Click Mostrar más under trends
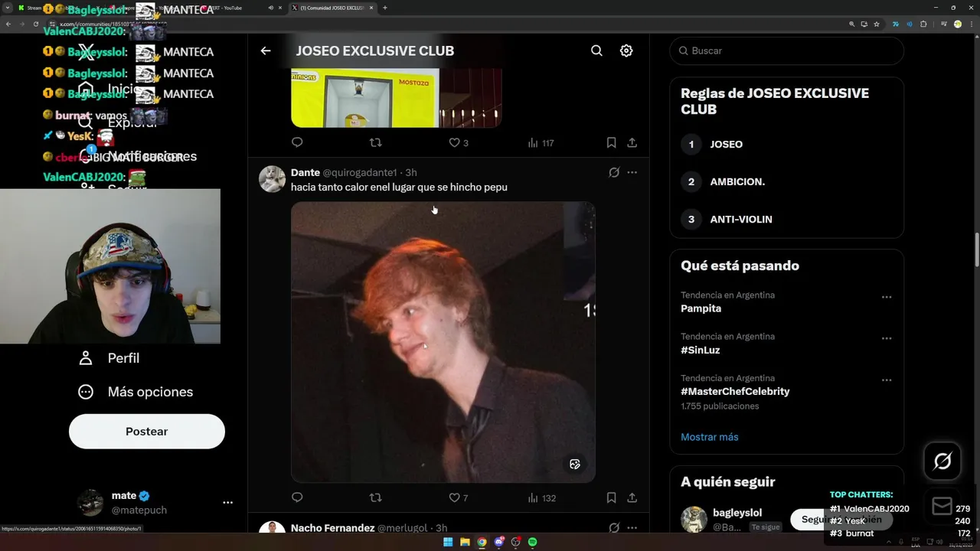 pyautogui.click(x=710, y=436)
